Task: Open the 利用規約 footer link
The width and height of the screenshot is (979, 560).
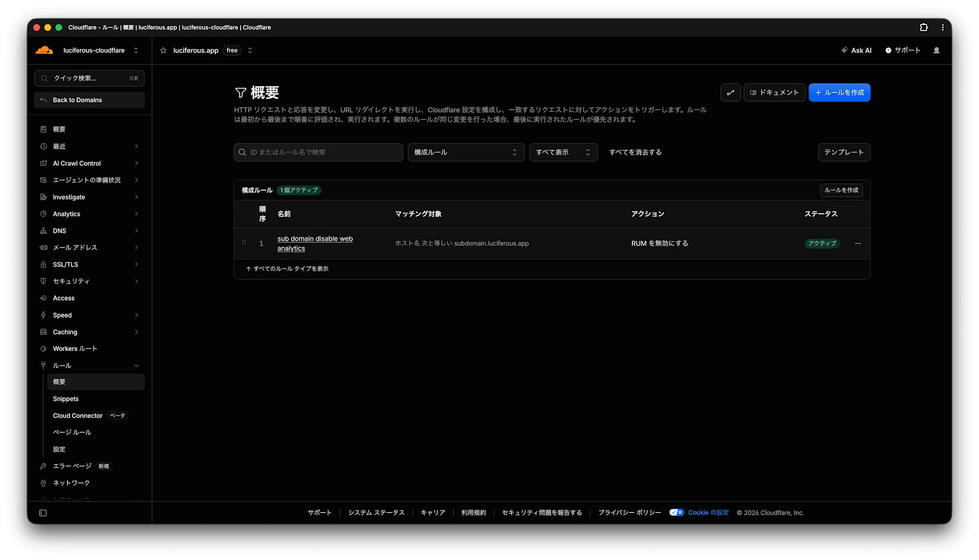Action: [474, 513]
